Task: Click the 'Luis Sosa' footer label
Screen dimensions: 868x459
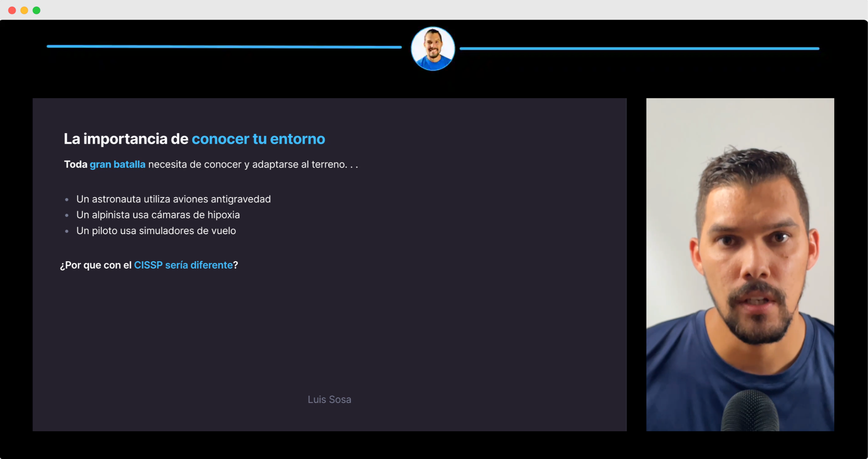Action: (x=329, y=399)
